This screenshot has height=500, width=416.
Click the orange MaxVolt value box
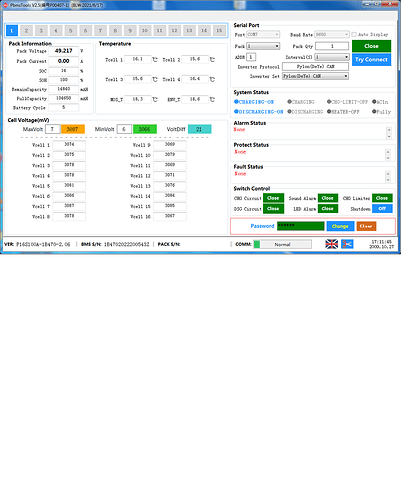tap(73, 129)
